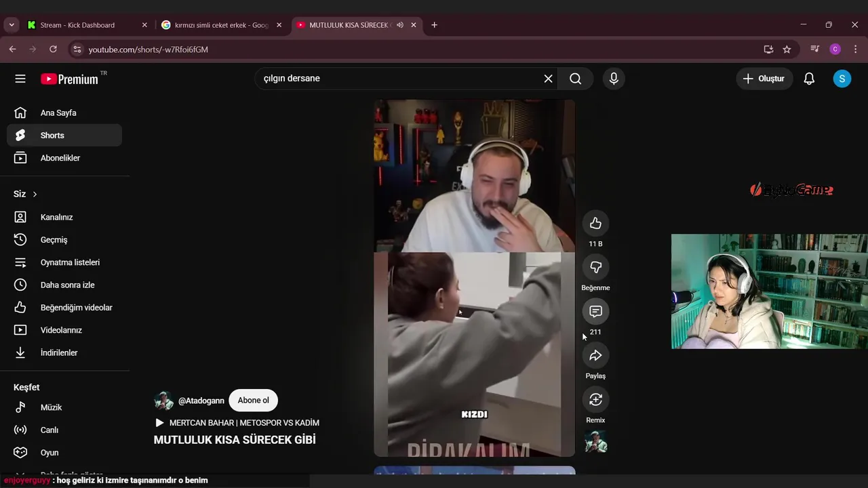Browse Canlı under Keşfet
This screenshot has height=488, width=868.
pyautogui.click(x=64, y=430)
